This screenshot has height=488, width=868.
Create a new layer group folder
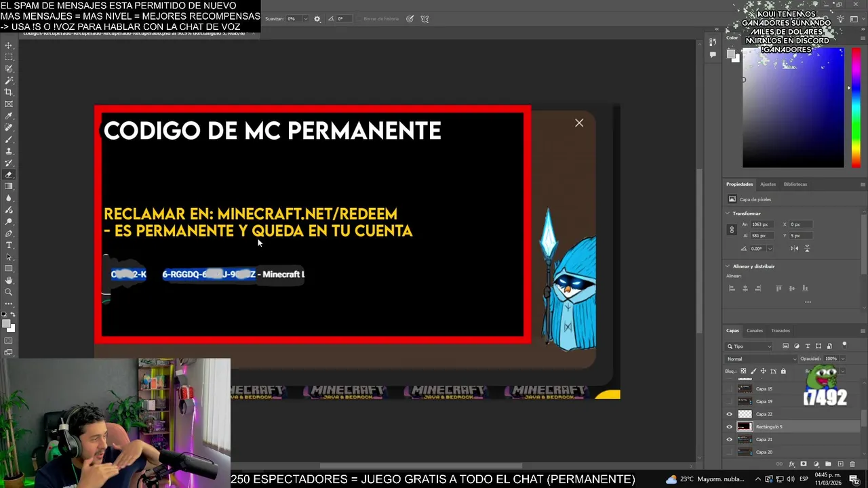[828, 464]
